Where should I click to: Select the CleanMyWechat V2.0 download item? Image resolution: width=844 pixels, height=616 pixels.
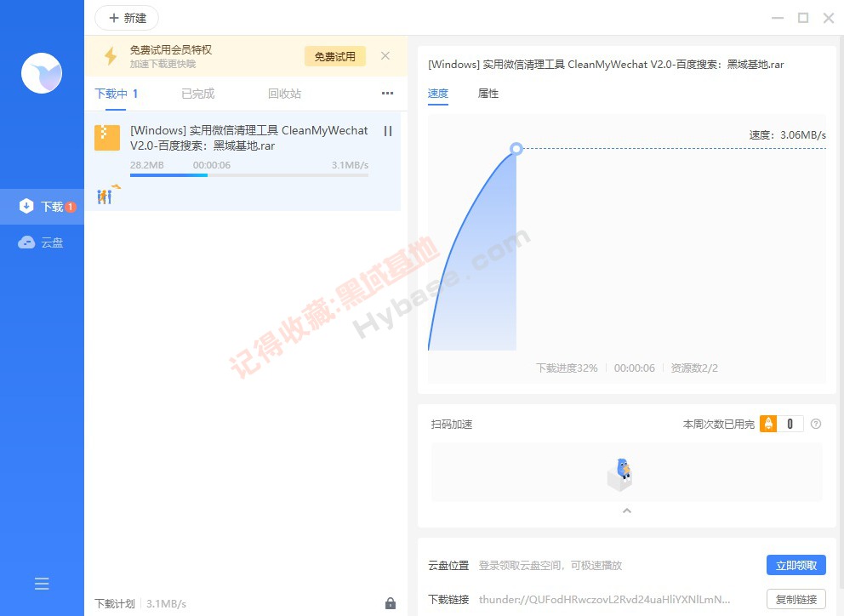(242, 161)
